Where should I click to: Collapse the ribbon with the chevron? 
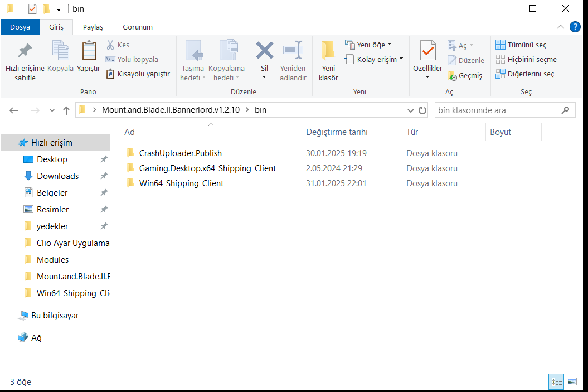pyautogui.click(x=560, y=27)
